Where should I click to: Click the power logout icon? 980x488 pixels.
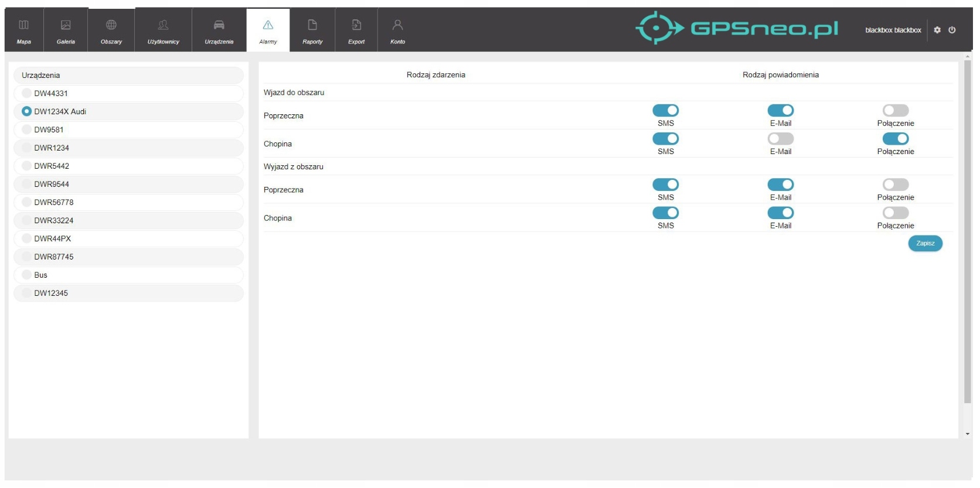click(x=952, y=30)
